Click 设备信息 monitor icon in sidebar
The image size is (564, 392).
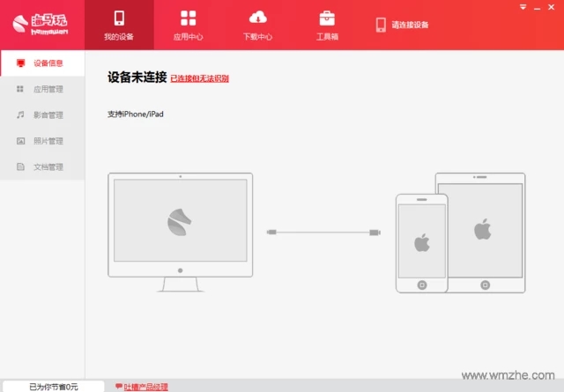pos(20,63)
